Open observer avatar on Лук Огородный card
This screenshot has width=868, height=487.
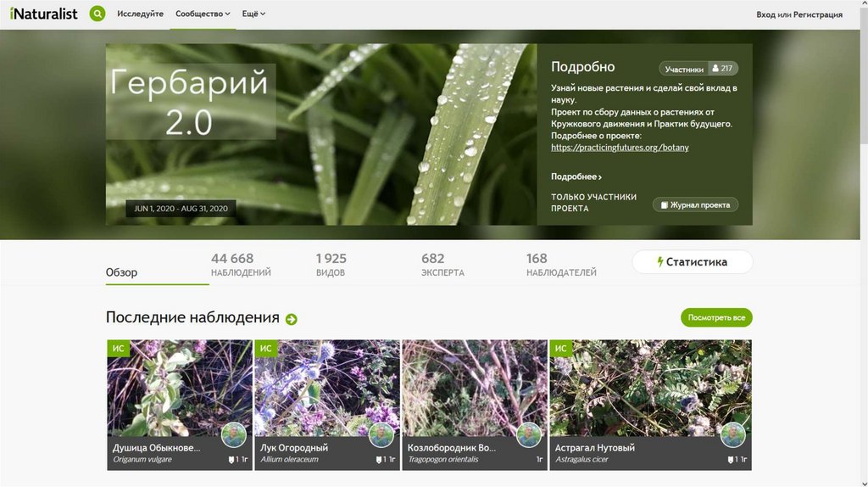[x=381, y=435]
